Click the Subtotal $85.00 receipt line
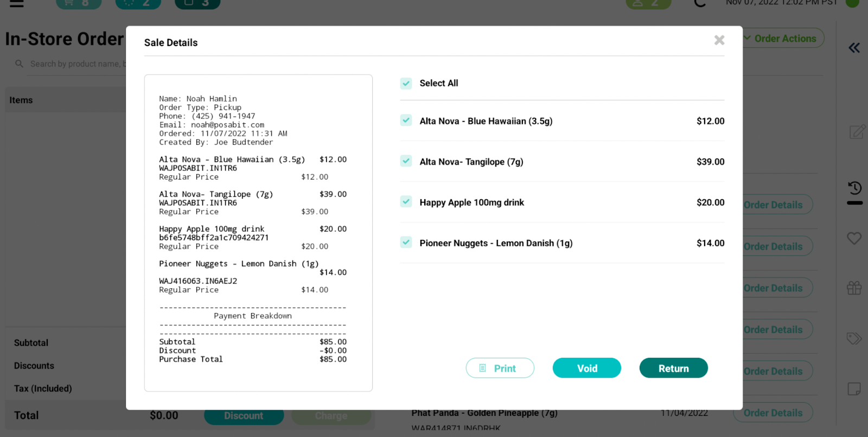This screenshot has width=868, height=437. click(253, 342)
